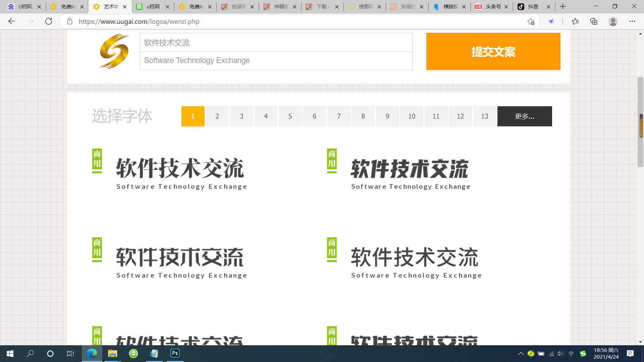Viewport: 644px width, 362px height.
Task: Submit text via 提交文案 button
Action: [x=493, y=52]
